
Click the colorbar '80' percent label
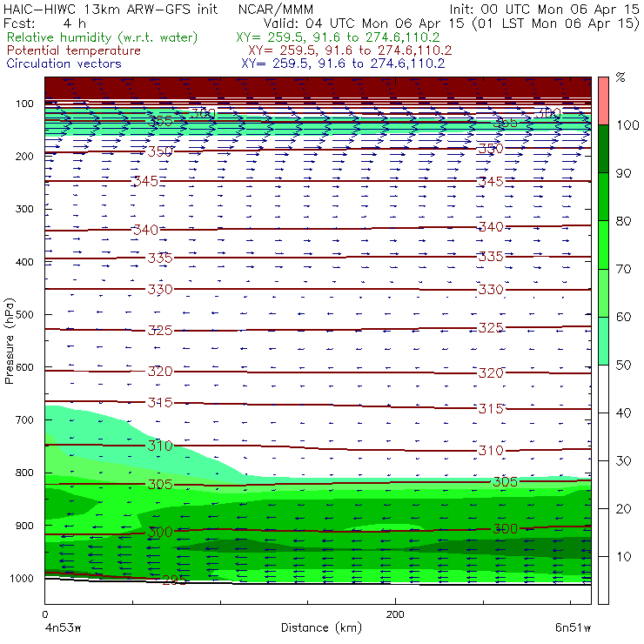click(x=623, y=221)
